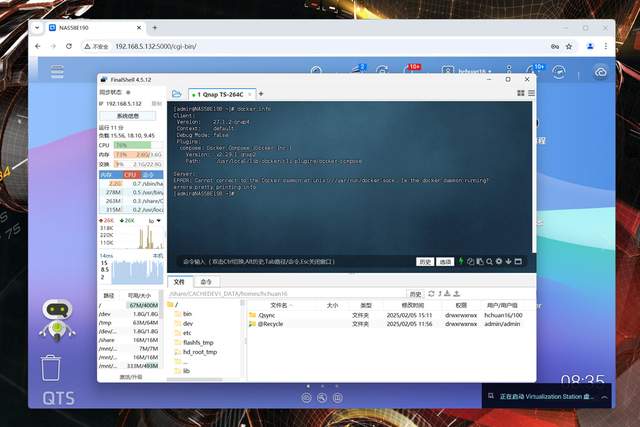This screenshot has height=427, width=640.
Task: Click the CPU usage bar
Action: coord(138,145)
